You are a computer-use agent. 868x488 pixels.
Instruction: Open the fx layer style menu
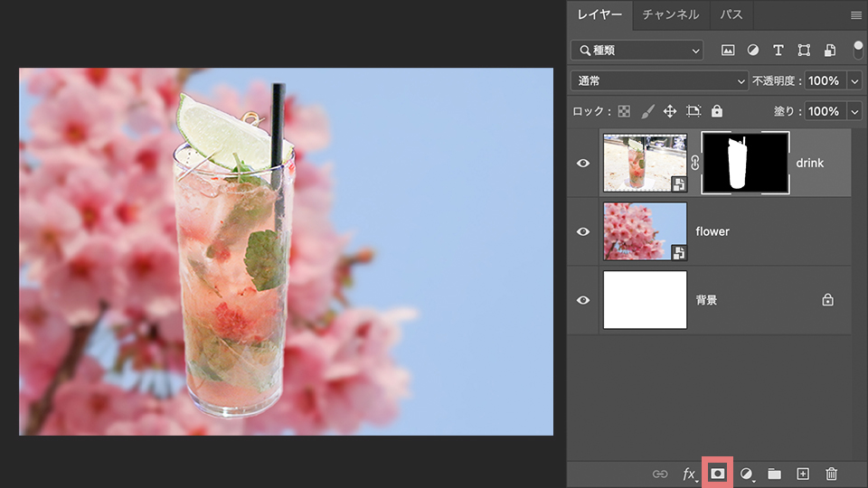point(689,474)
